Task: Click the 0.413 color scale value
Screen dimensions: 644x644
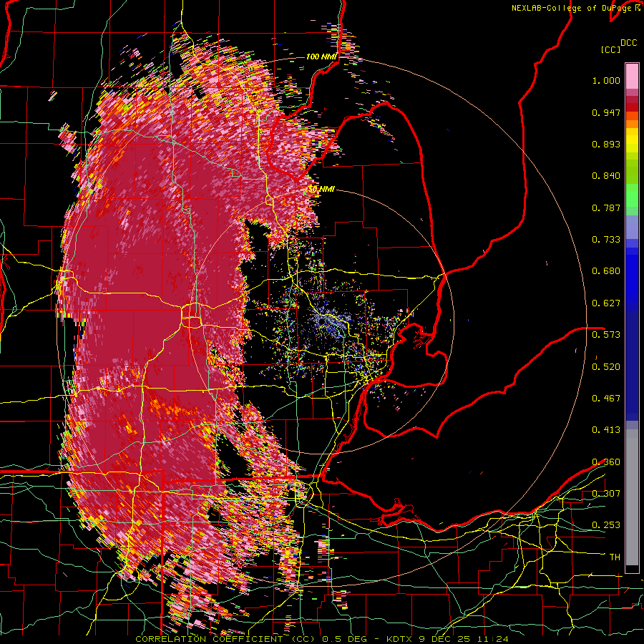Action: (x=606, y=430)
